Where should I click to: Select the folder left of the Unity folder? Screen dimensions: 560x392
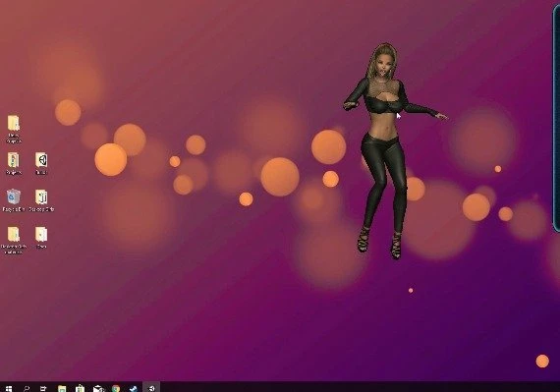click(14, 163)
